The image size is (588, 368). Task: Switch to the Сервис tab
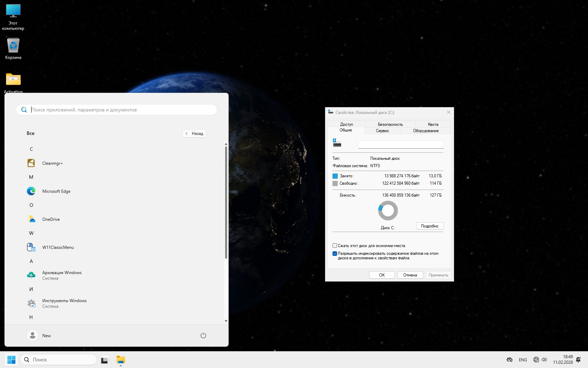(x=383, y=131)
